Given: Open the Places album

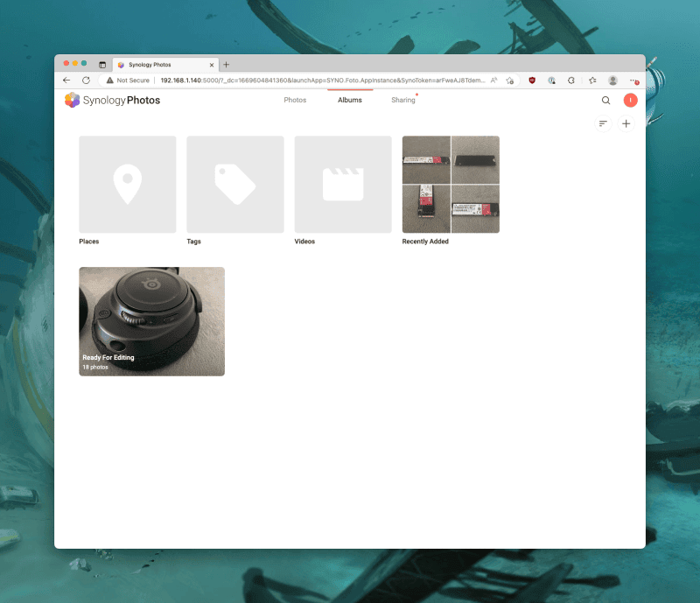Looking at the screenshot, I should pyautogui.click(x=128, y=185).
